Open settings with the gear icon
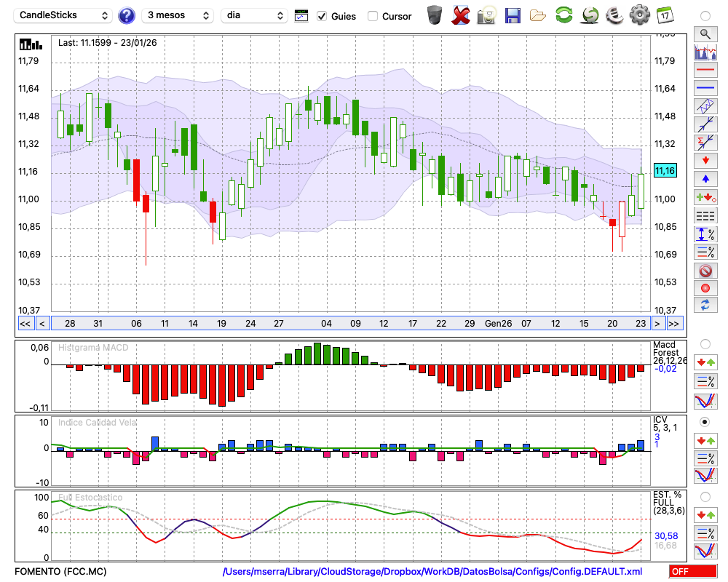The width and height of the screenshot is (728, 582). click(639, 15)
